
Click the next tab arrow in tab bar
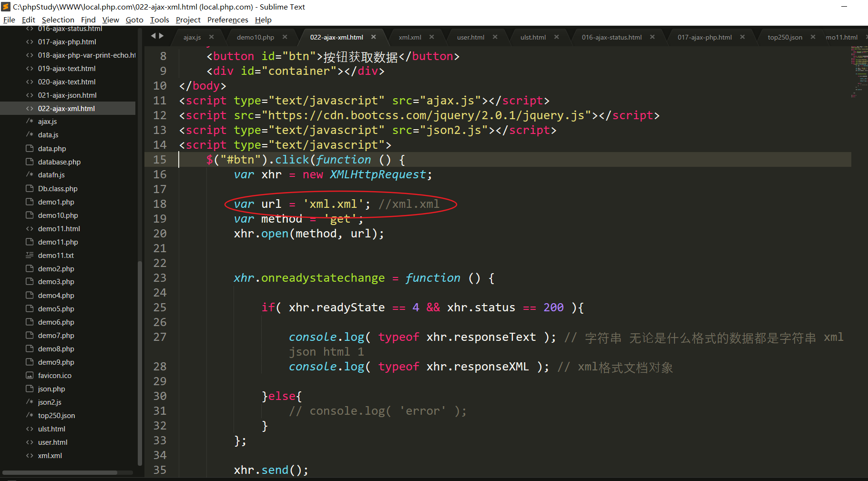click(162, 36)
